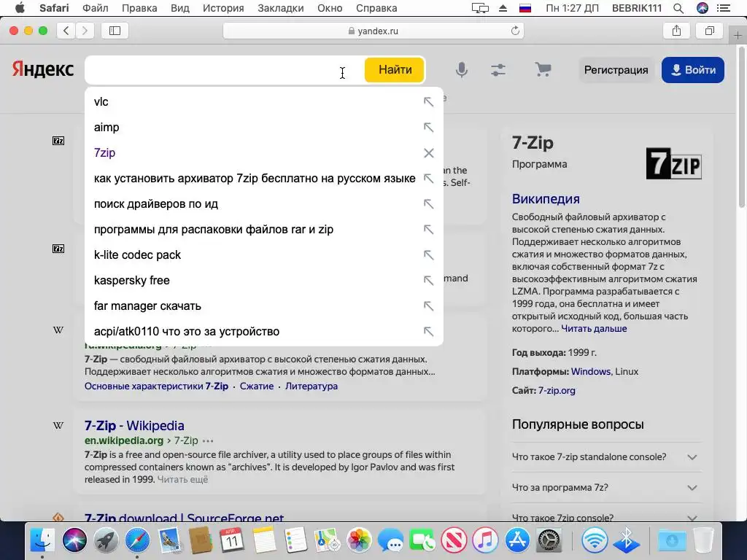747x560 pixels.
Task: Open Notification Center list icon
Action: [x=724, y=8]
